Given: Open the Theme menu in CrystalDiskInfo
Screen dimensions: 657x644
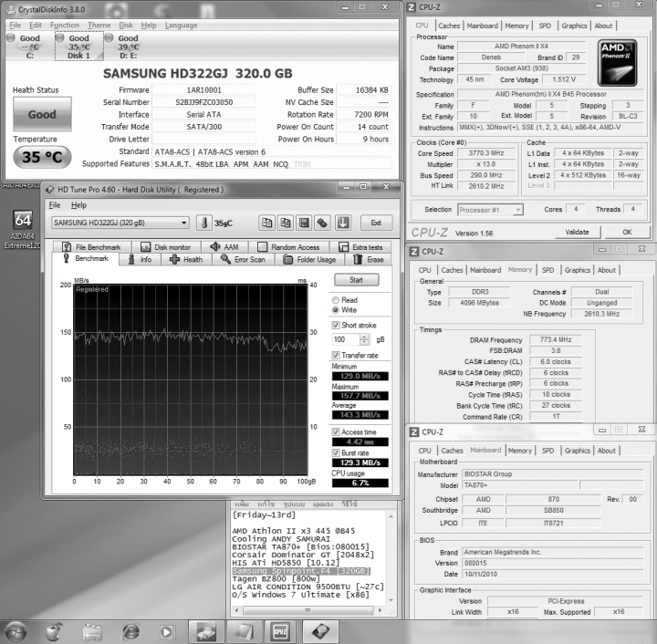Looking at the screenshot, I should tap(99, 26).
